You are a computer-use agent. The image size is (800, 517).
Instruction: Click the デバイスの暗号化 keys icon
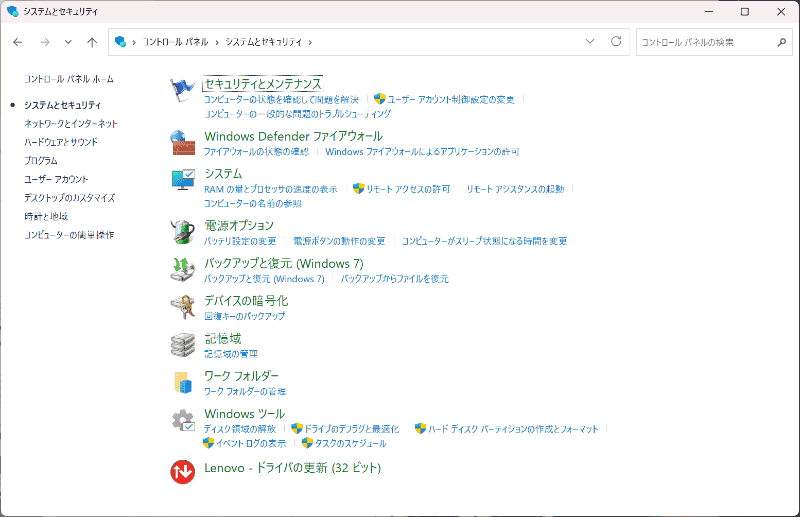click(183, 307)
